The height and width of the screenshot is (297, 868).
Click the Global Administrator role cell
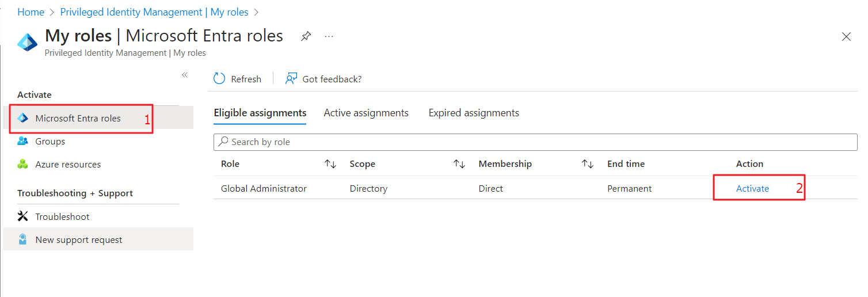click(x=264, y=188)
